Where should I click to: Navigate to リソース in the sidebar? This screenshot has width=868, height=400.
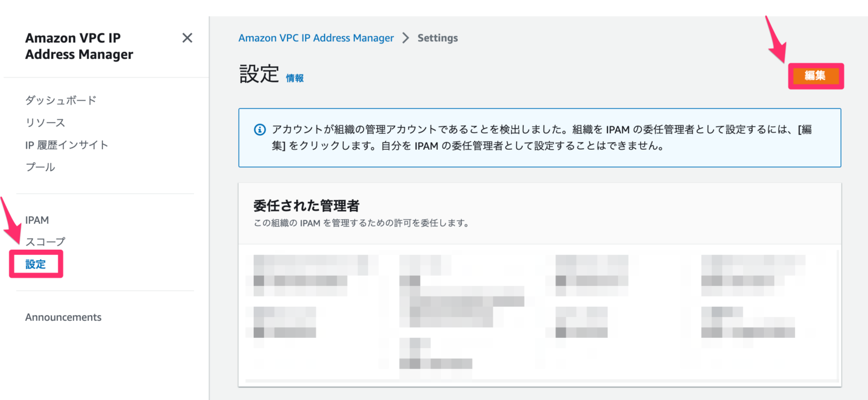pos(47,122)
